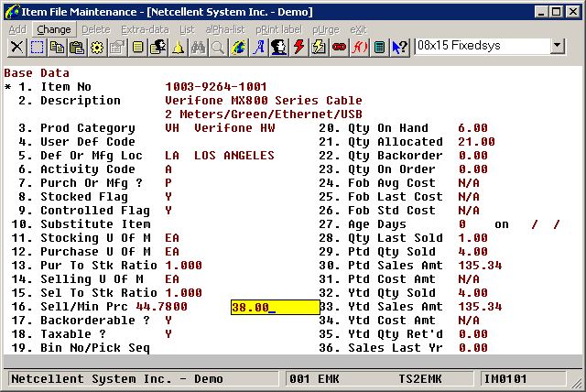Click the Bin No/Pick Seq label
586x392 pixels.
[x=95, y=348]
